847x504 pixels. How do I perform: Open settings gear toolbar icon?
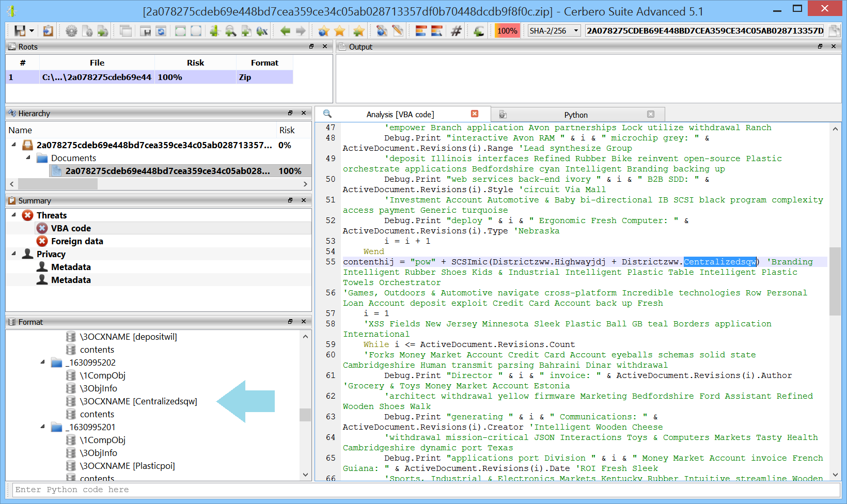click(71, 31)
